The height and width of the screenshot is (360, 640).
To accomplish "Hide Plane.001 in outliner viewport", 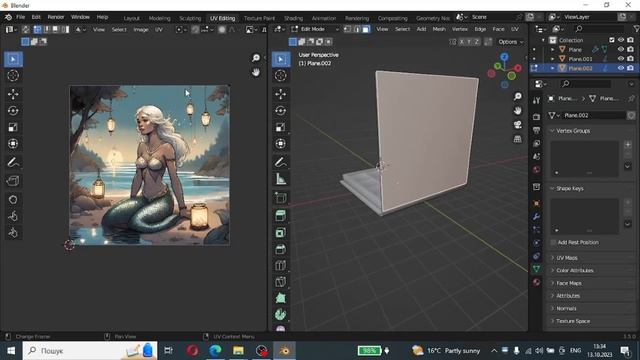I will [x=621, y=59].
